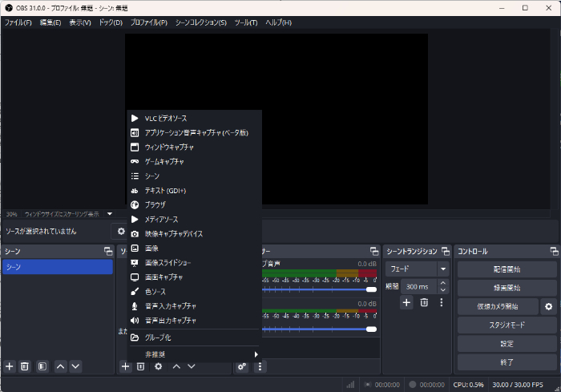The height and width of the screenshot is (392, 561).
Task: Open virtual camera settings gear
Action: (x=548, y=306)
